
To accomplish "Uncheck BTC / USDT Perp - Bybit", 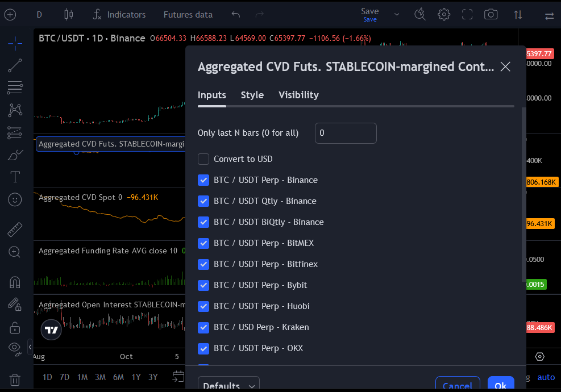I will [203, 285].
